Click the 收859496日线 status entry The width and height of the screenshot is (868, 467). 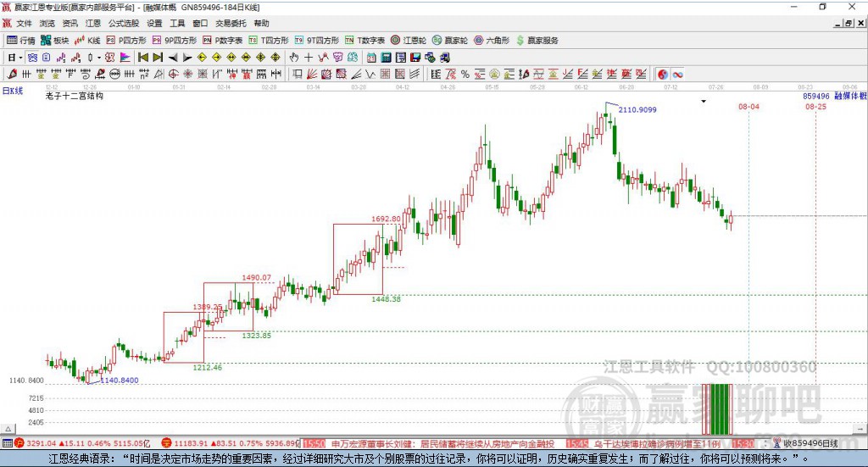[x=810, y=444]
